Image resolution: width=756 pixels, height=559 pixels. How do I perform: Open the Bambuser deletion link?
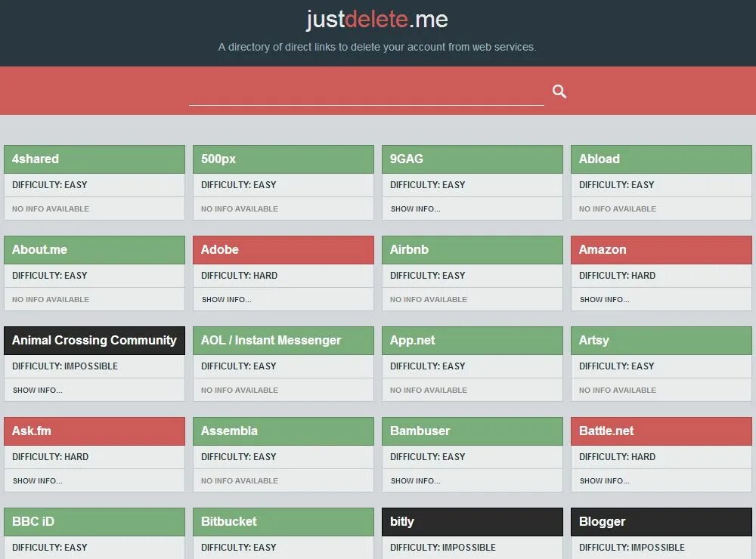click(x=472, y=431)
